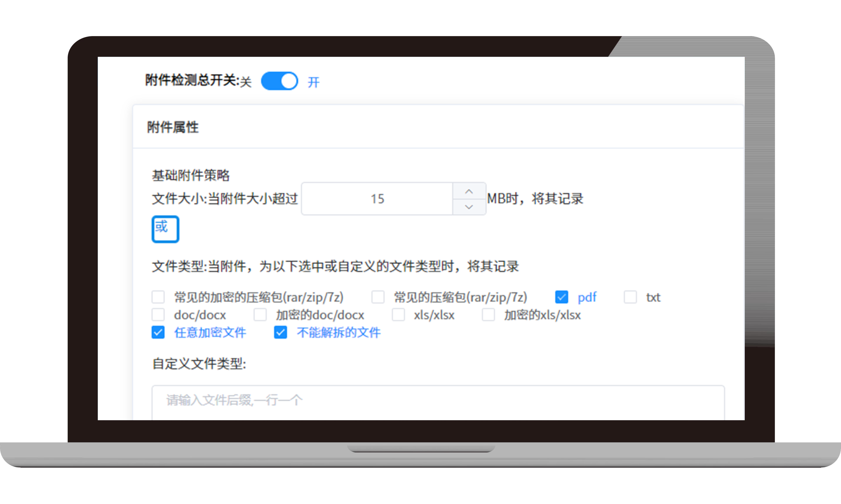The width and height of the screenshot is (841, 504).
Task: Check the 加密的doc/docx checkbox
Action: 260,314
